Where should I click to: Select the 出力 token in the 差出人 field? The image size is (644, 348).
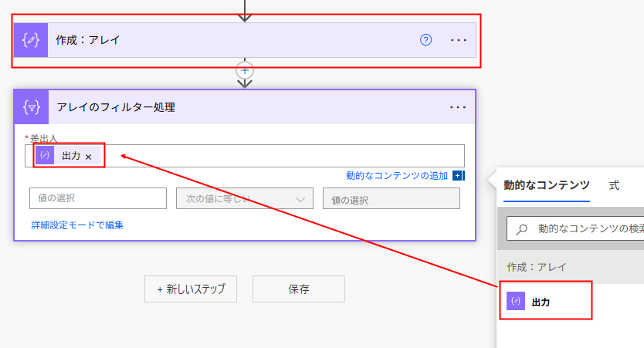coord(68,156)
